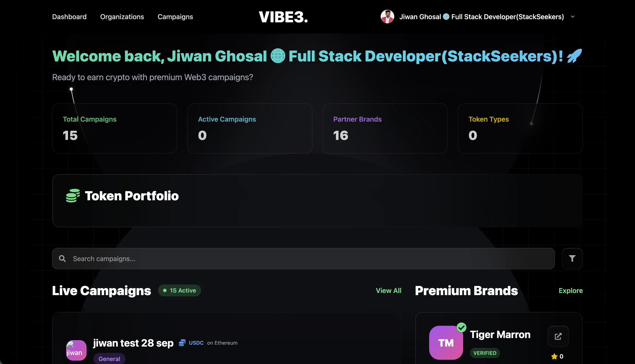
Task: Open the Campaigns nav item
Action: click(x=175, y=17)
